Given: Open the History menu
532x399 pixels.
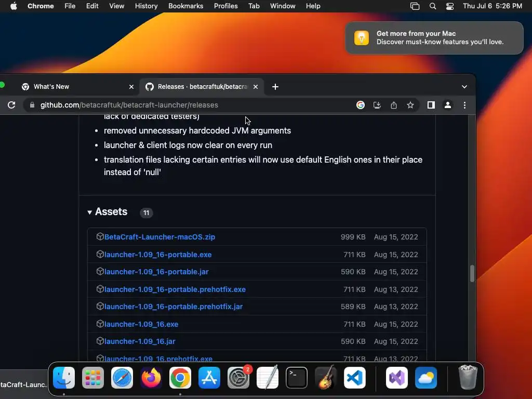Looking at the screenshot, I should (146, 6).
